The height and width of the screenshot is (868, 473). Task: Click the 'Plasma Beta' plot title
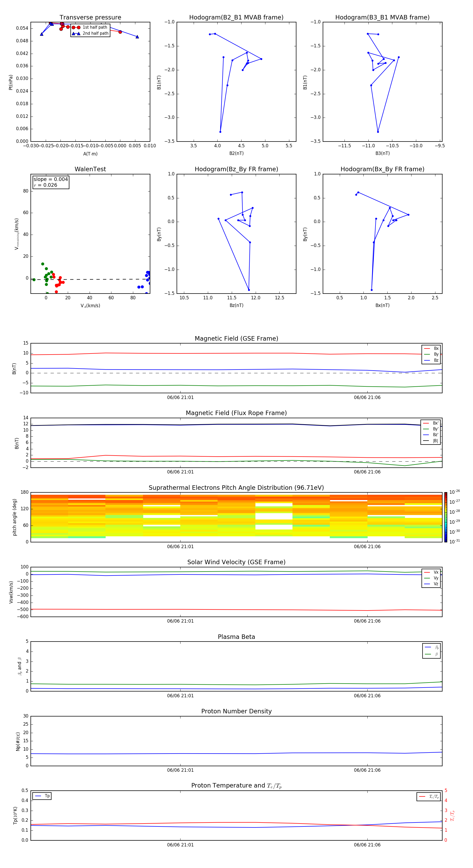(236, 637)
